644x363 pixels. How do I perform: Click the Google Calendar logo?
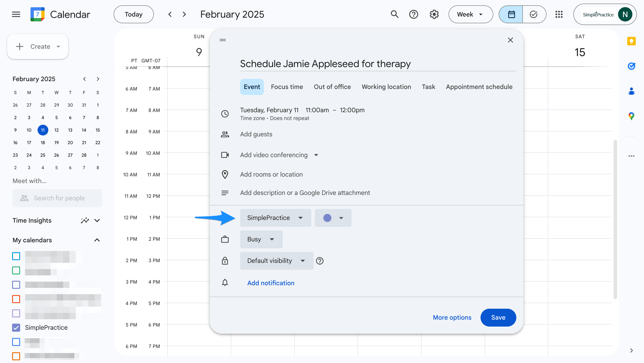(x=38, y=14)
